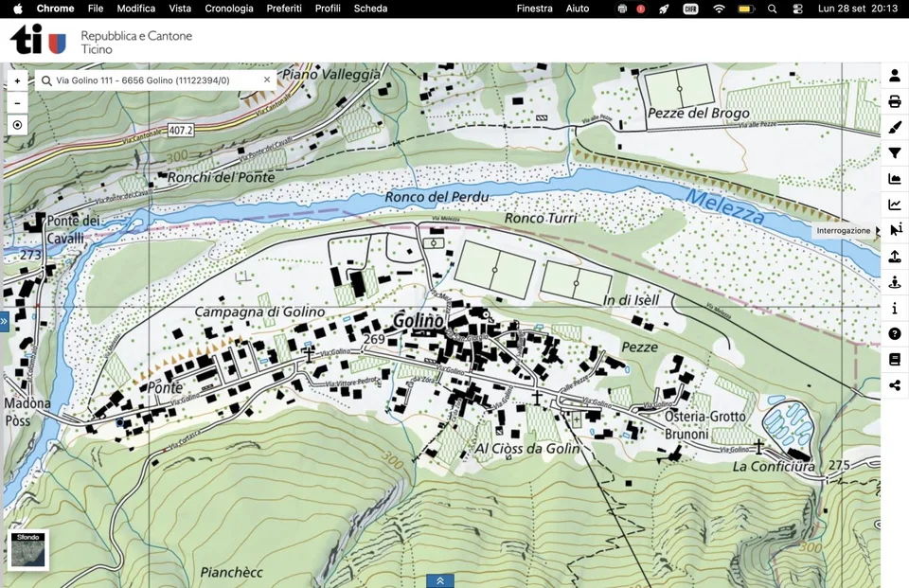The height and width of the screenshot is (588, 909).
Task: Open the street view person icon
Action: [895, 282]
